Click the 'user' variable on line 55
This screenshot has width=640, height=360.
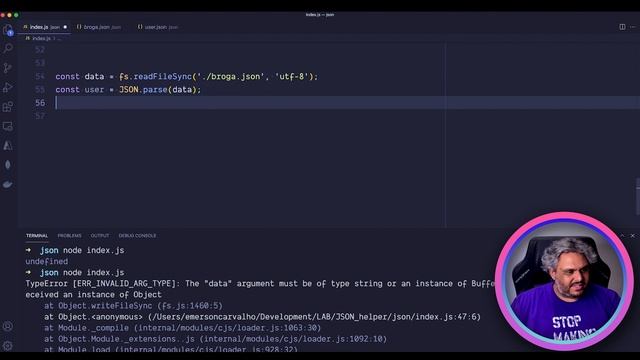94,89
